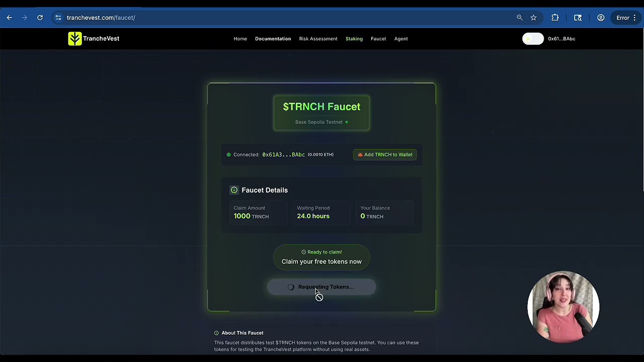This screenshot has height=362, width=644.
Task: Open the 0x61...BAbc wallet button in header
Action: click(561, 39)
